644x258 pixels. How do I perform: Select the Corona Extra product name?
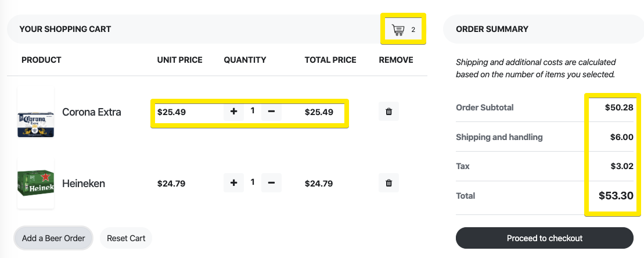pos(92,112)
